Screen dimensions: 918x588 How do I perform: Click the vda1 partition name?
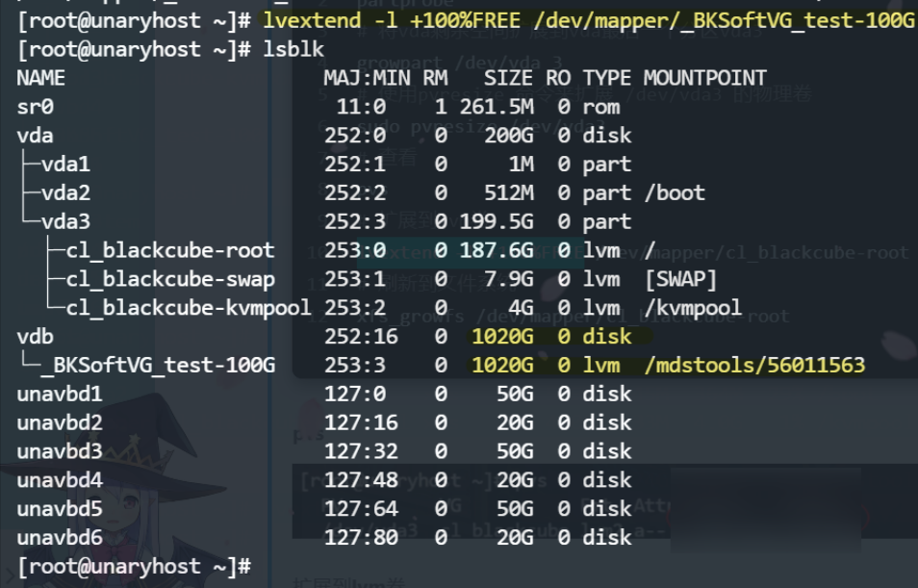point(65,165)
